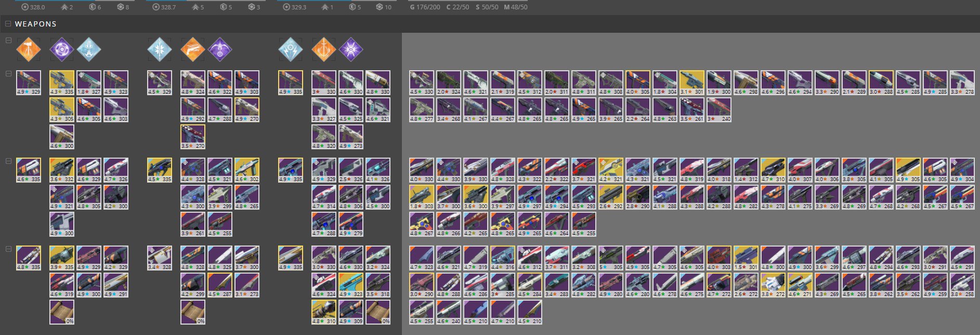Open weapon tile rated 3.9 power 299

[x=220, y=197]
